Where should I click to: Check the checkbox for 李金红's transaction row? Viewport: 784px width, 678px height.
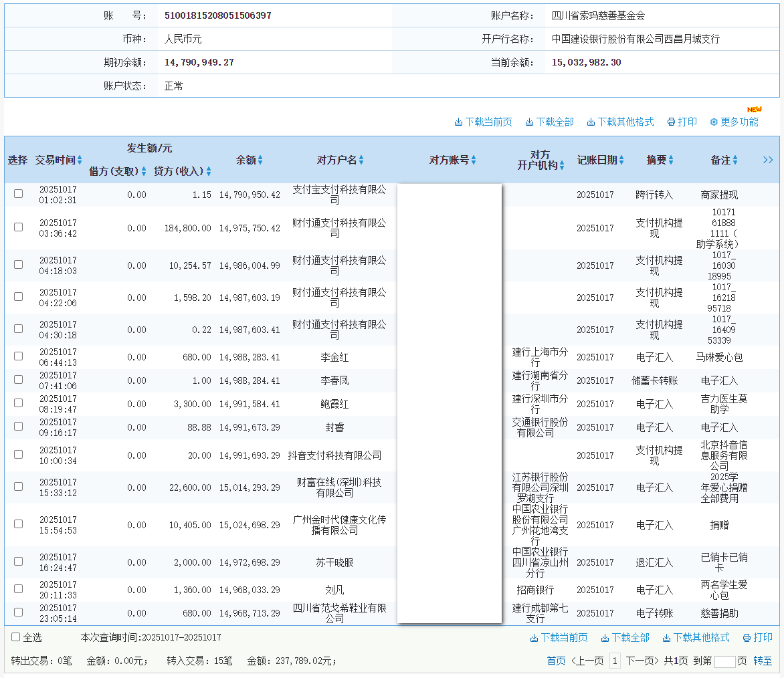[17, 356]
